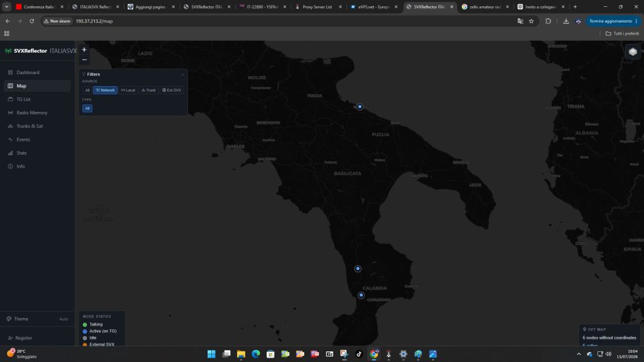This screenshot has width=644, height=362.
Task: Open the browser extensions puzzle icon
Action: [548, 21]
